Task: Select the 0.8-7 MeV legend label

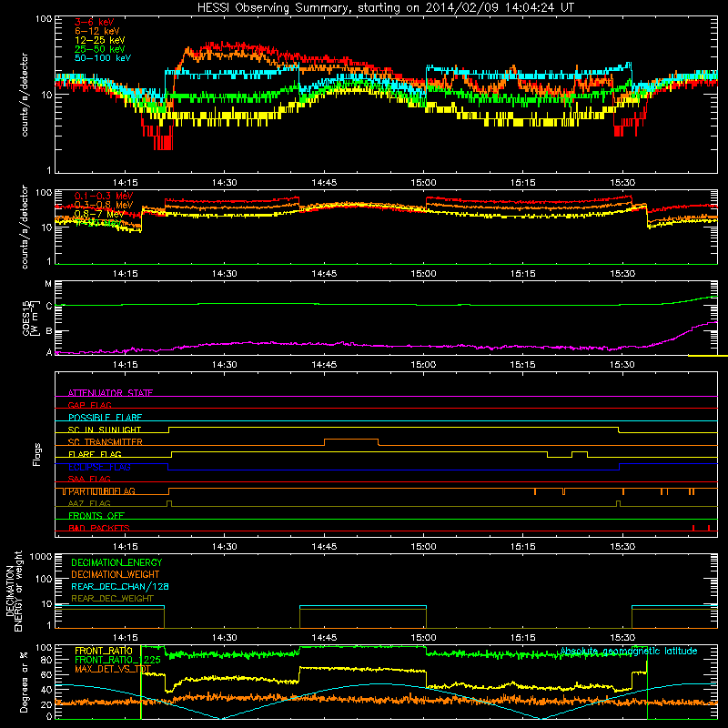Action: coord(99,214)
